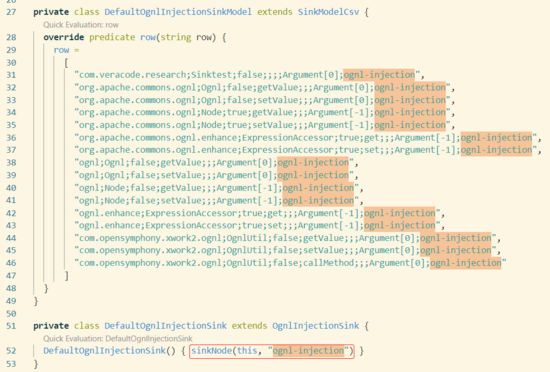This screenshot has width=550, height=372.
Task: Click the apache ExpressionAccessor get string line 36
Action: pyautogui.click(x=306, y=137)
